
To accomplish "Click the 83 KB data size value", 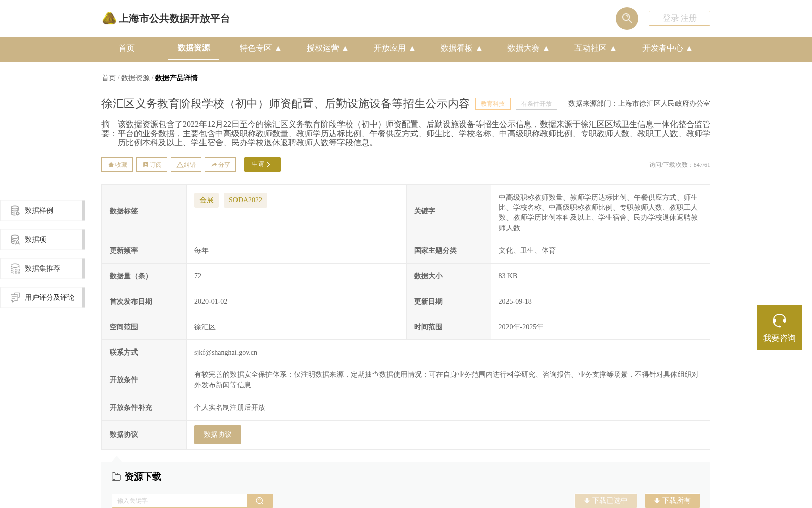I will point(508,276).
